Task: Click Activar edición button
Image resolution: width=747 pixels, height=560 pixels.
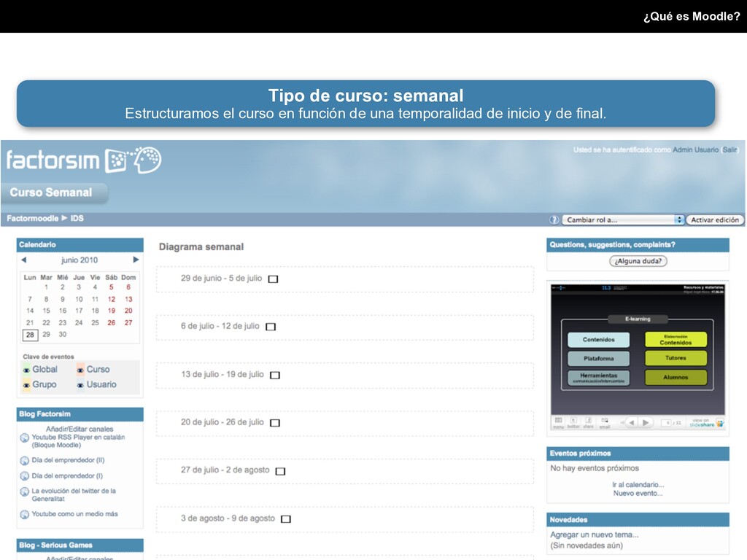Action: (x=715, y=219)
